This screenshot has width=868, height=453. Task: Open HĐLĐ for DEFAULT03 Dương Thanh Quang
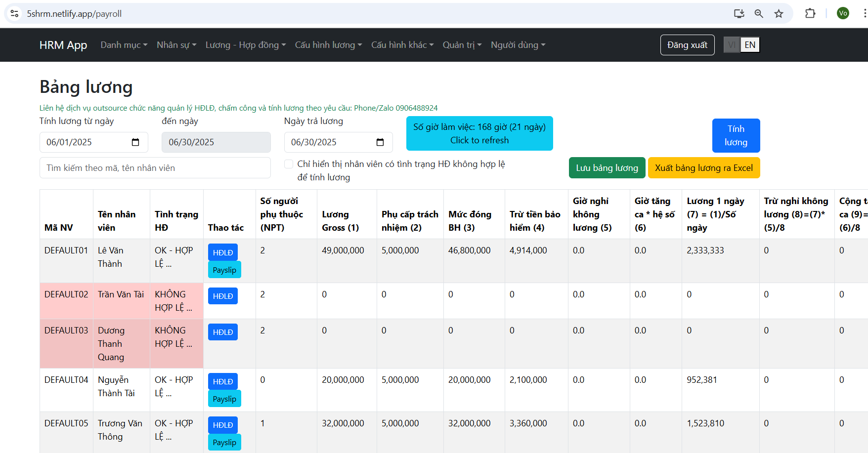(x=223, y=332)
